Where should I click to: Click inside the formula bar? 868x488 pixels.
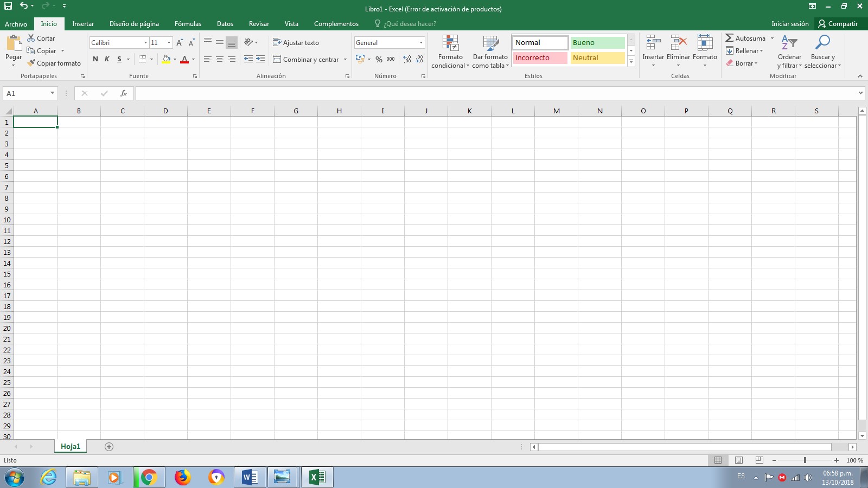[496, 93]
